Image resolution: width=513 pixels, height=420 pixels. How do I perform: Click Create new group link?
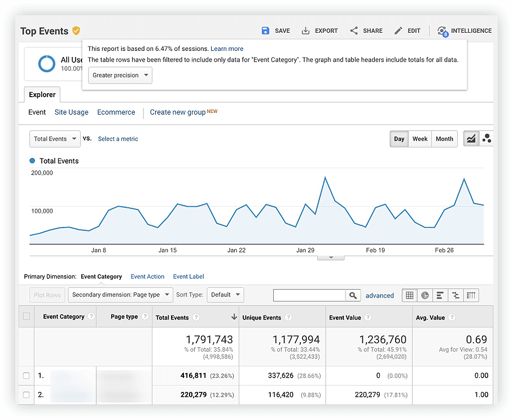point(178,112)
